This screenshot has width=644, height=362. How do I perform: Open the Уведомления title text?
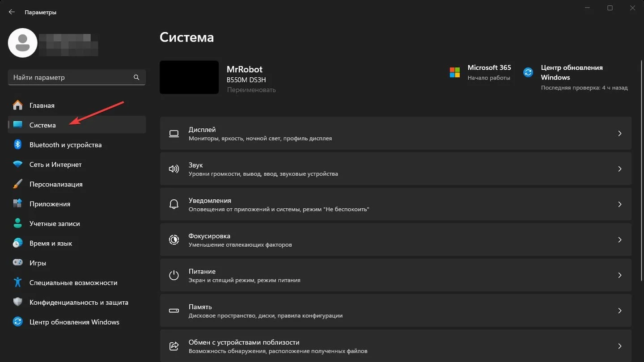pos(210,201)
